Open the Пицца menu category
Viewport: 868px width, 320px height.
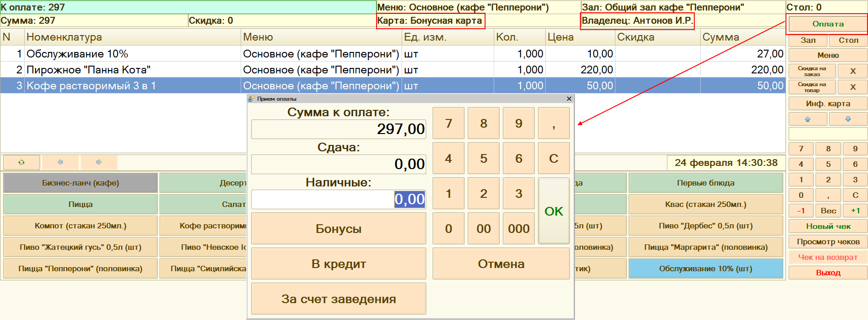pos(80,204)
